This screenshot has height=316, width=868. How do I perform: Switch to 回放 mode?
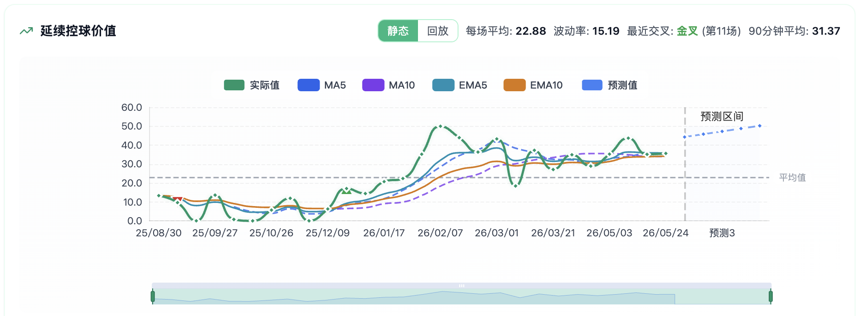(438, 31)
